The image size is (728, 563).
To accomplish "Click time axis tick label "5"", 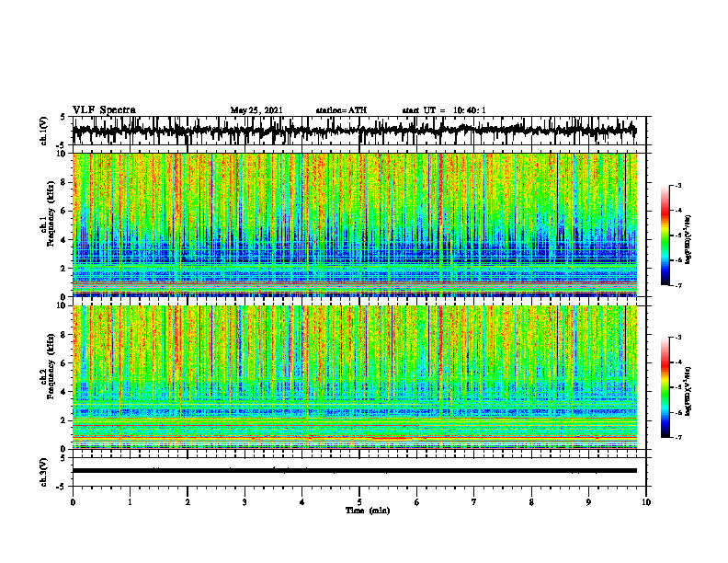I will click(x=359, y=502).
